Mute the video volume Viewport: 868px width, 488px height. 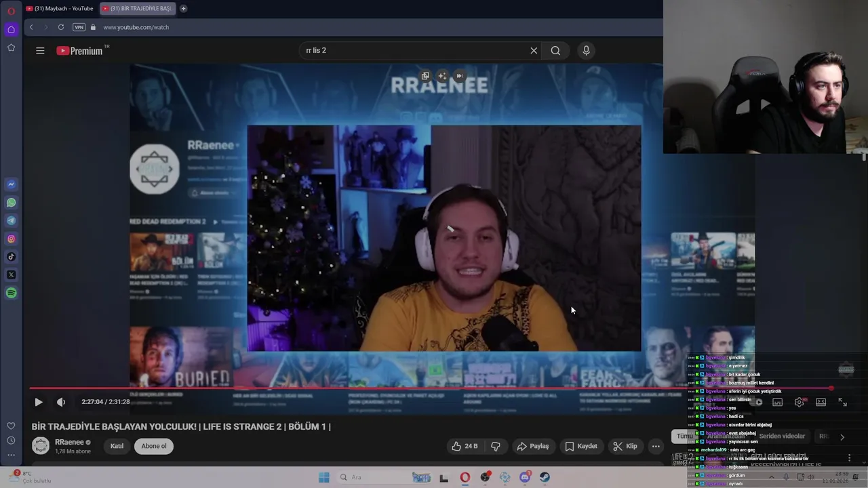coord(61,402)
